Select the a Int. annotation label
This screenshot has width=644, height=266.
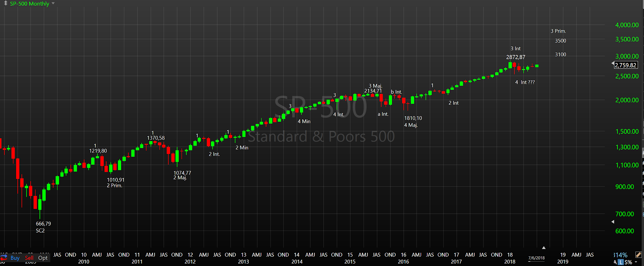tap(383, 114)
